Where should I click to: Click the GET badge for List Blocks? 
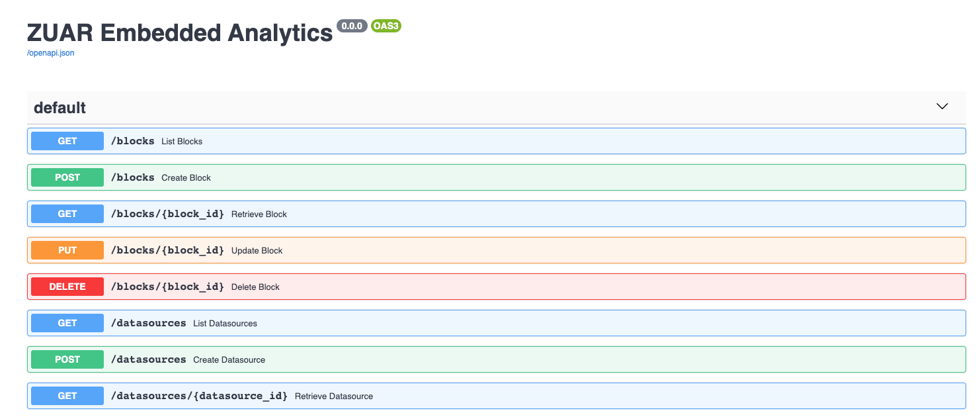coord(67,141)
